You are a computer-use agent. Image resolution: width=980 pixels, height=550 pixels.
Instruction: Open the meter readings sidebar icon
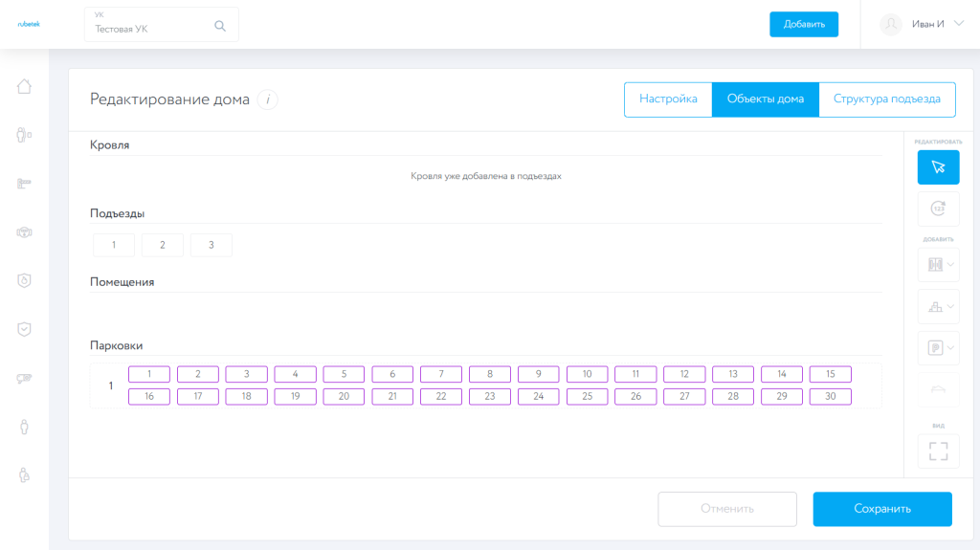point(24,231)
